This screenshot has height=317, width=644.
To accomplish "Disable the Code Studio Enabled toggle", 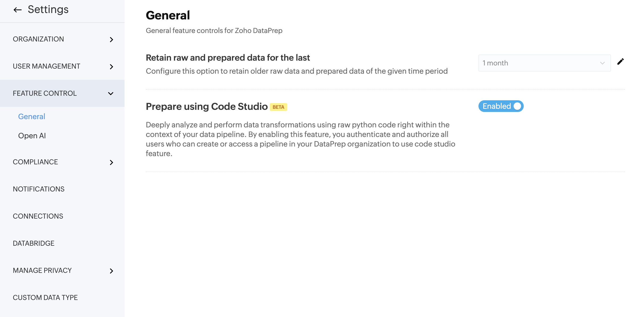I will click(501, 106).
